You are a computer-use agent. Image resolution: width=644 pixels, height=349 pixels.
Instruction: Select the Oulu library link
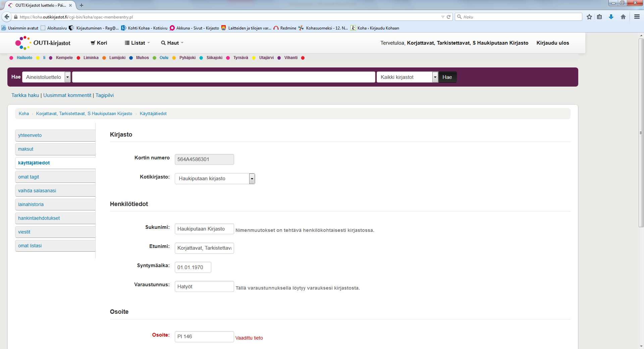coord(164,58)
